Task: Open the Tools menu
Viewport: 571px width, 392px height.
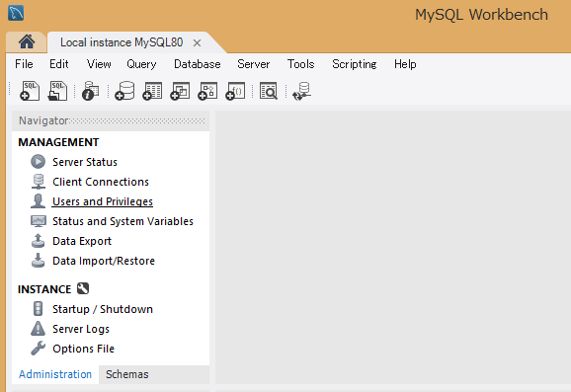Action: point(300,64)
